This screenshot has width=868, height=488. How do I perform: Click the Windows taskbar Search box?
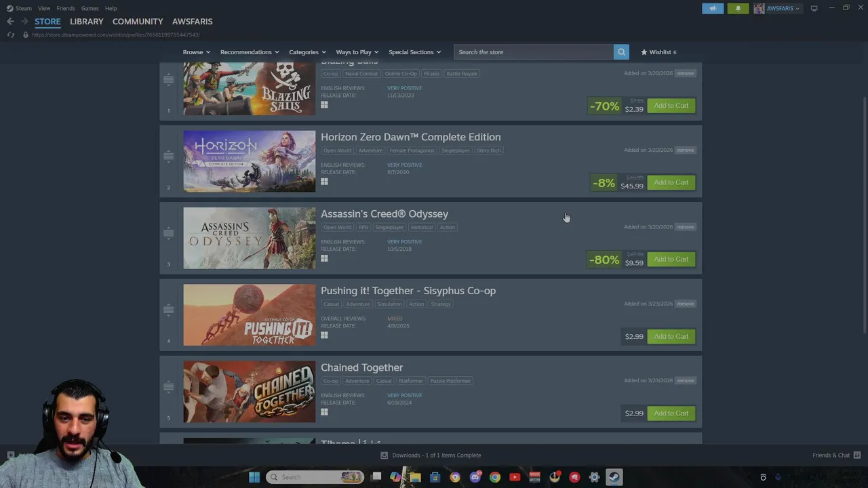[x=315, y=477]
